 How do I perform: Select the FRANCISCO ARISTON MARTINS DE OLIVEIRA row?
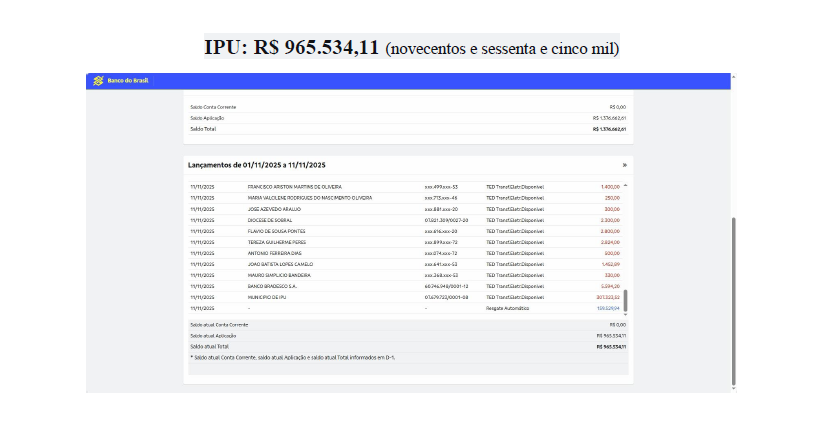pos(295,186)
